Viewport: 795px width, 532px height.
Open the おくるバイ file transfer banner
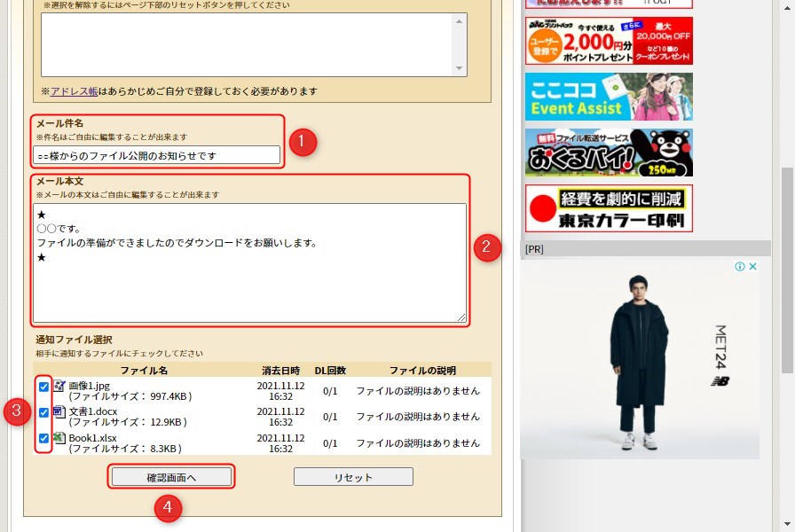tap(609, 153)
